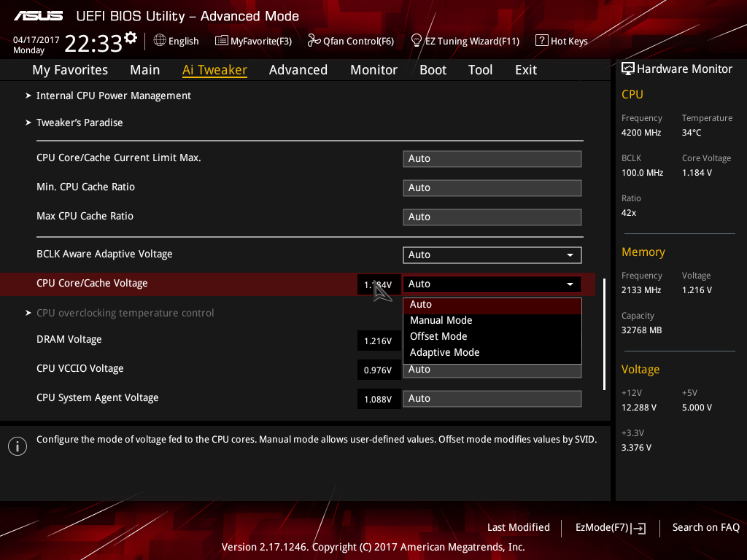Viewport: 747px width, 560px height.
Task: Go to the Exit tab
Action: tap(526, 70)
